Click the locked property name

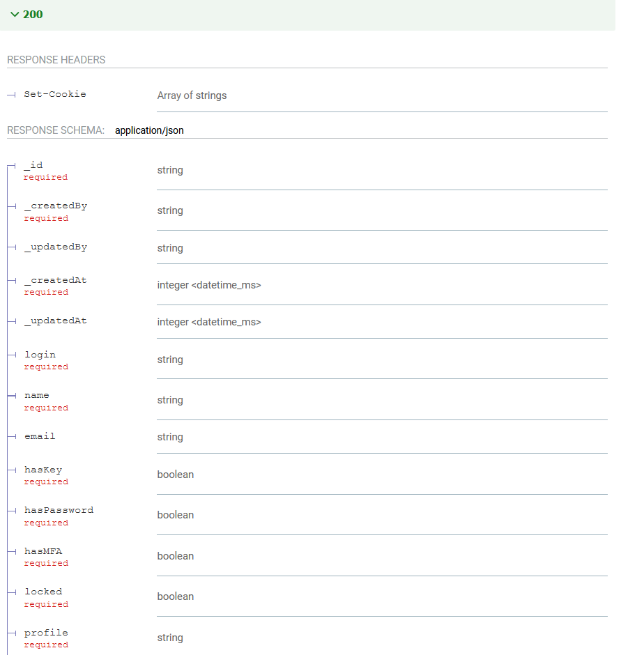pyautogui.click(x=43, y=592)
